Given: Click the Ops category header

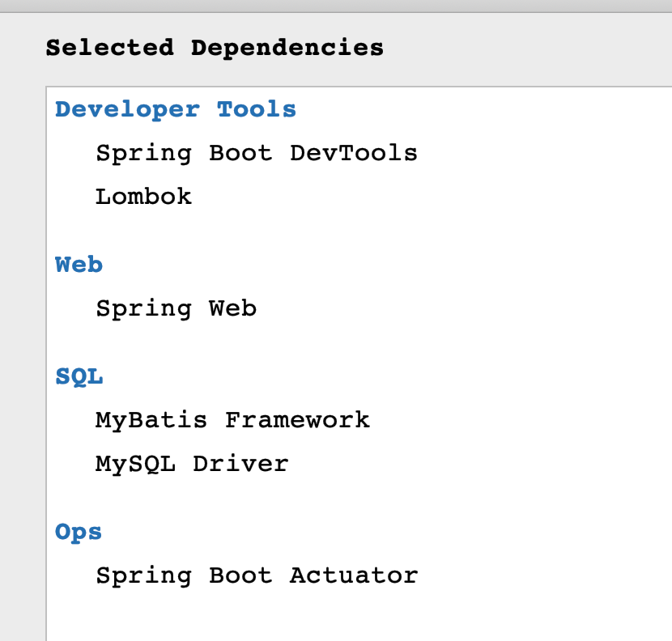Looking at the screenshot, I should pos(79,532).
